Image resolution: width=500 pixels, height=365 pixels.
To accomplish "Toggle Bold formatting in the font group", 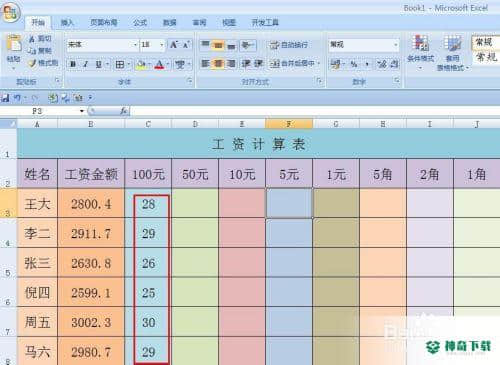I will (73, 64).
